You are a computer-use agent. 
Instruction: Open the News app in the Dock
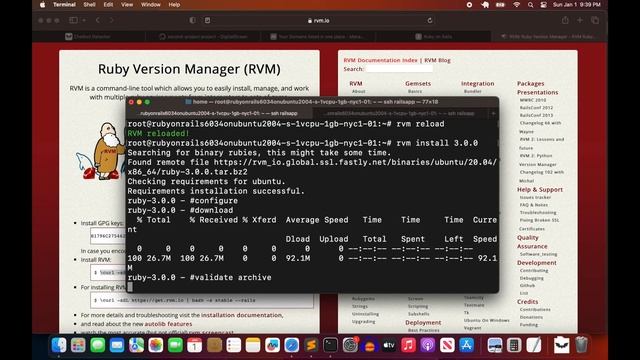447,345
